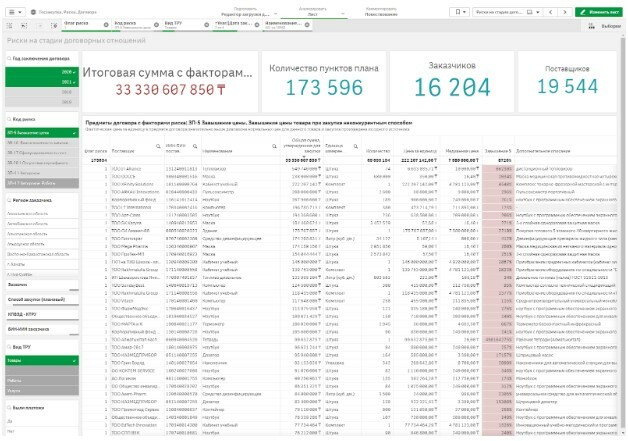Open the bookmarks dropdown

(x=459, y=12)
